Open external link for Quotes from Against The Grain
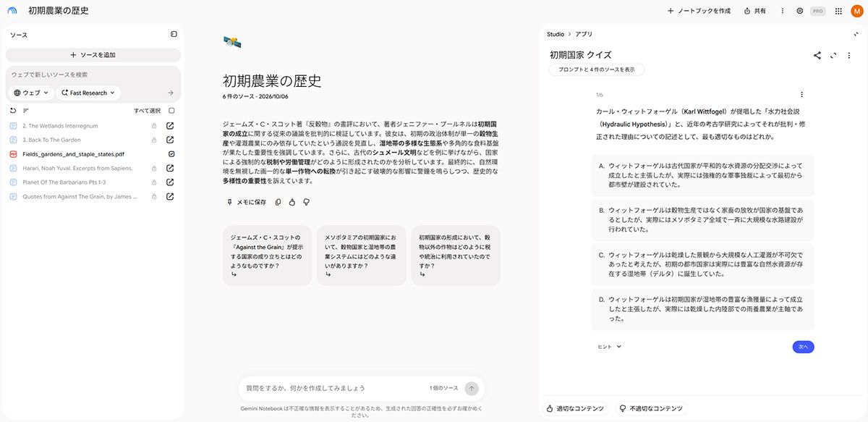 [171, 196]
